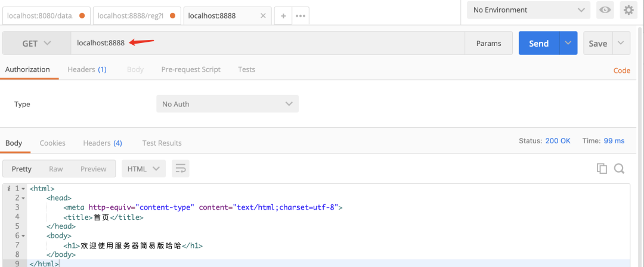Open the GET method dropdown

coord(37,43)
